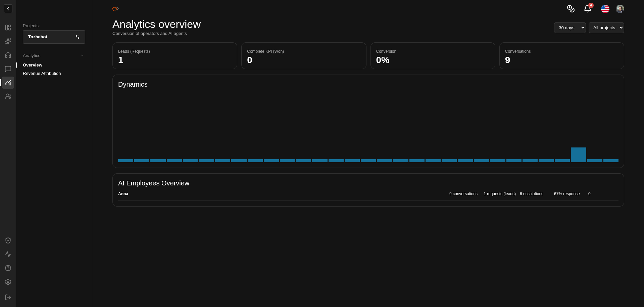Image resolution: width=644 pixels, height=307 pixels.
Task: Open the users icon in sidebar
Action: pos(8,96)
